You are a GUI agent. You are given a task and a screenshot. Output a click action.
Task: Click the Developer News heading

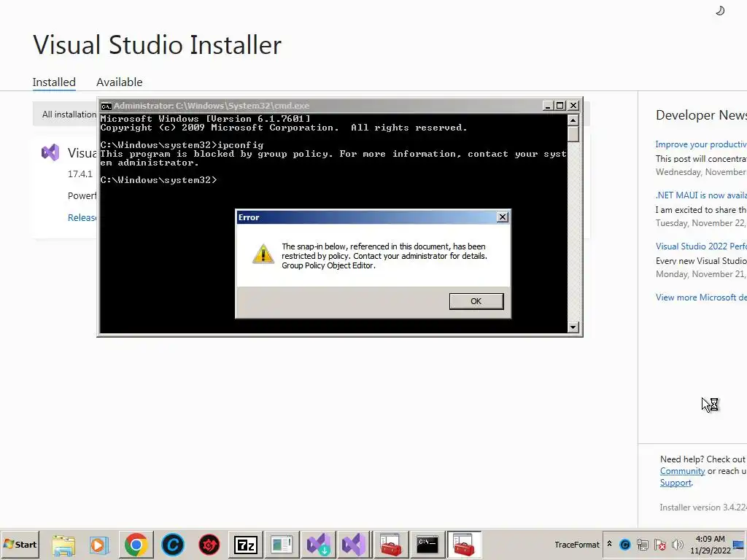701,114
